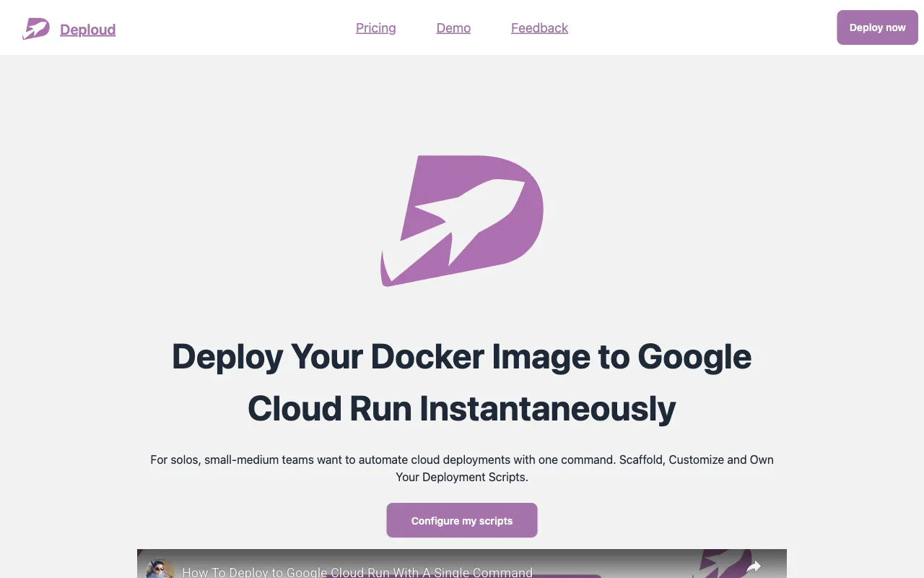924x578 pixels.
Task: Click the large purple D rocket logo
Action: (462, 220)
